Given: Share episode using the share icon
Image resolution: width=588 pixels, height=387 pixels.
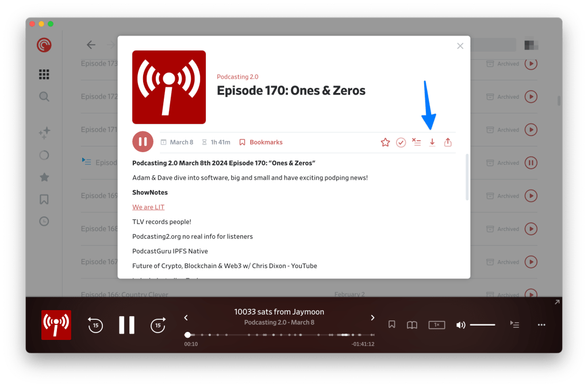Looking at the screenshot, I should click(x=448, y=142).
